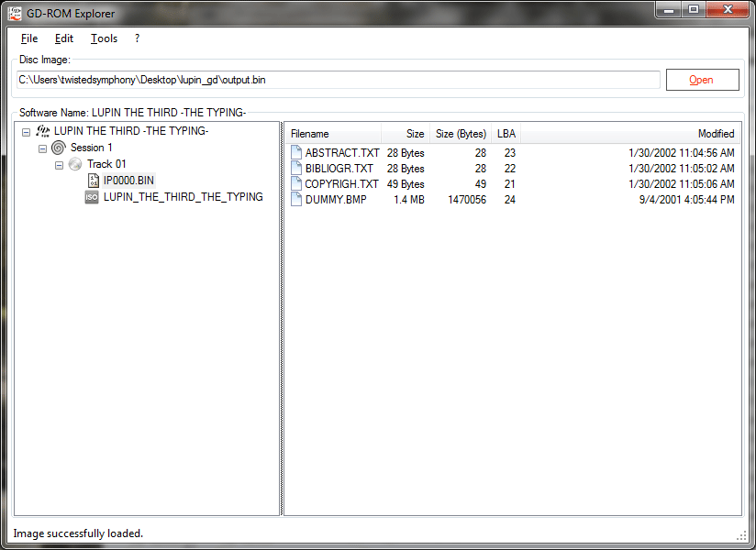Open the File menu
The height and width of the screenshot is (550, 756).
tap(29, 38)
